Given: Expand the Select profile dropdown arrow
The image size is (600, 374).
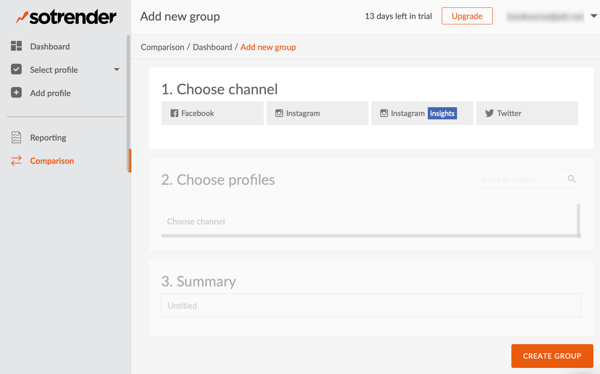Looking at the screenshot, I should coord(117,70).
